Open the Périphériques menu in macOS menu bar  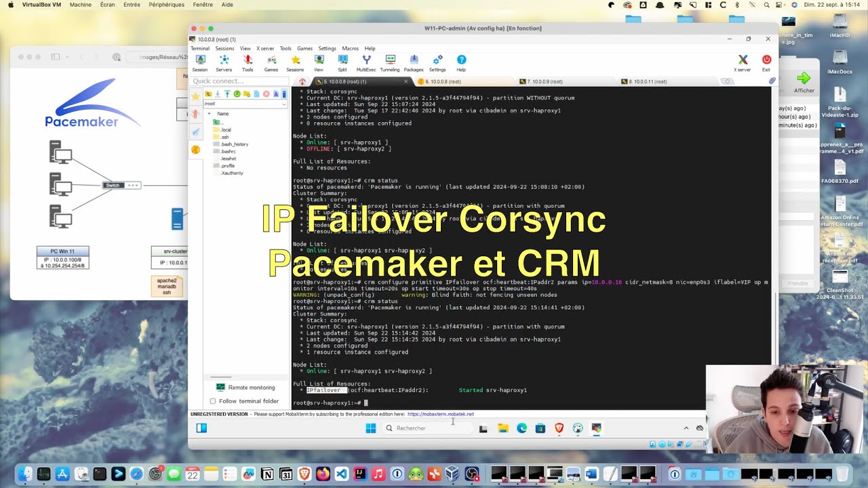[x=167, y=5]
